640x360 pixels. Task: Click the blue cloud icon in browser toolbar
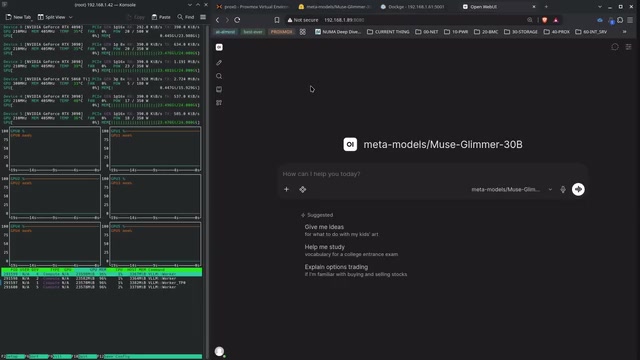pos(600,20)
